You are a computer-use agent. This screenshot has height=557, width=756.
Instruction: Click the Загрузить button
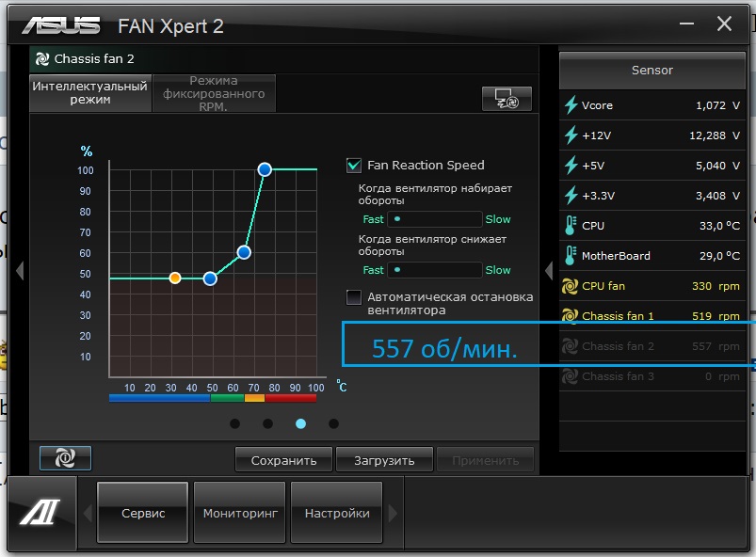pyautogui.click(x=384, y=460)
